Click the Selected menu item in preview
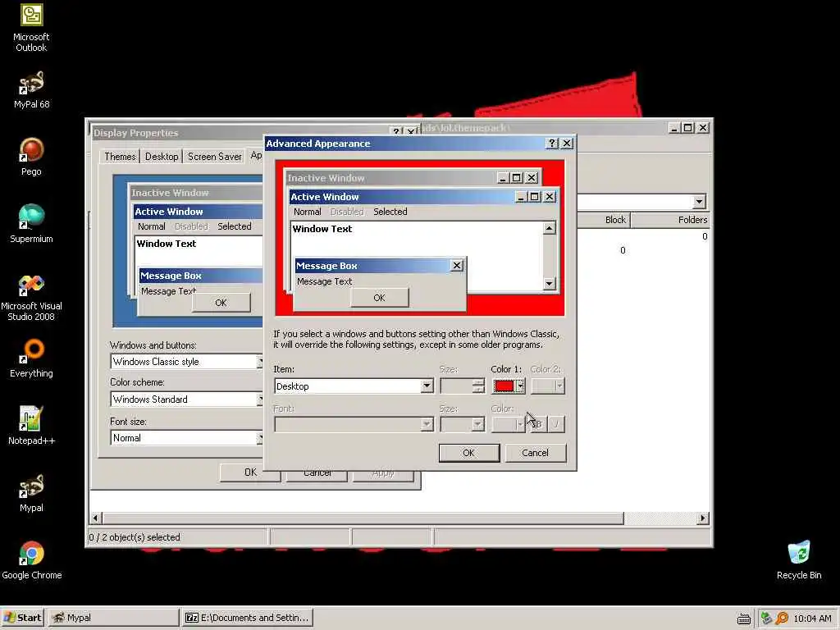Viewport: 840px width, 630px height. pos(390,212)
